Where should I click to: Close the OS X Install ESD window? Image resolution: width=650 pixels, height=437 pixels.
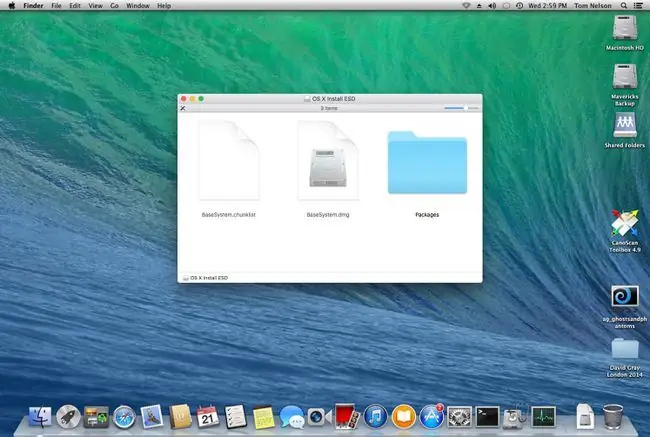click(184, 99)
